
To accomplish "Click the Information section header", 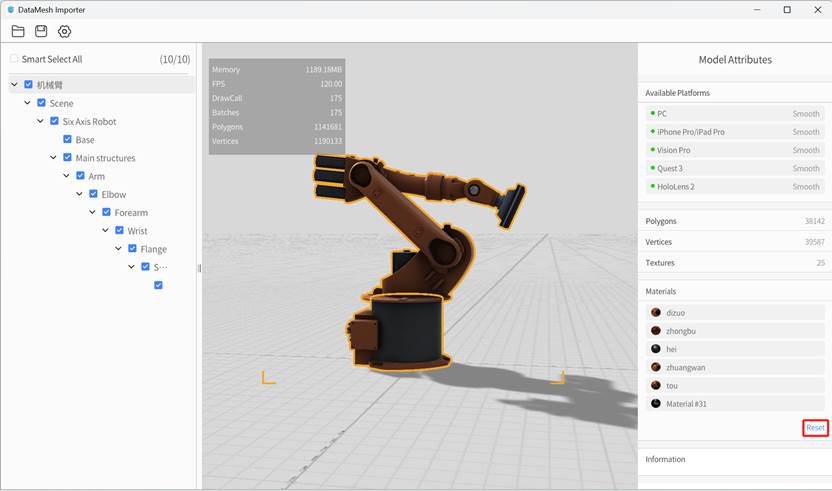I will (x=665, y=459).
